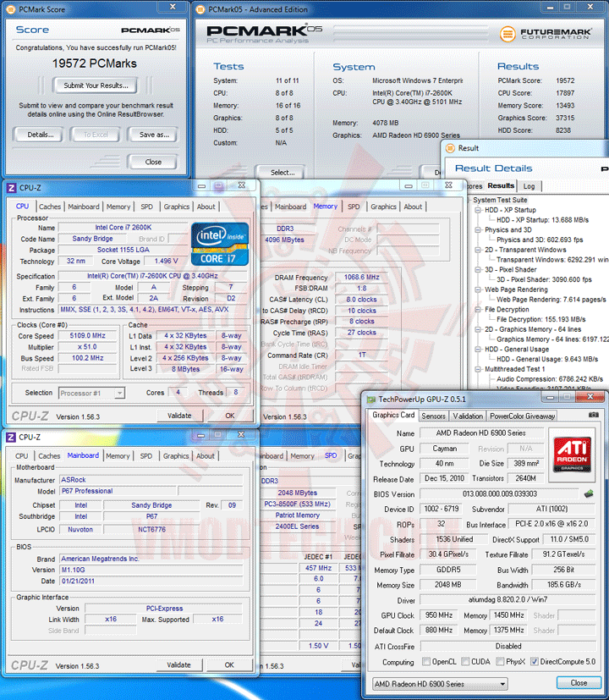
Task: Collapse the Physics and 3D tree node
Action: pyautogui.click(x=478, y=230)
